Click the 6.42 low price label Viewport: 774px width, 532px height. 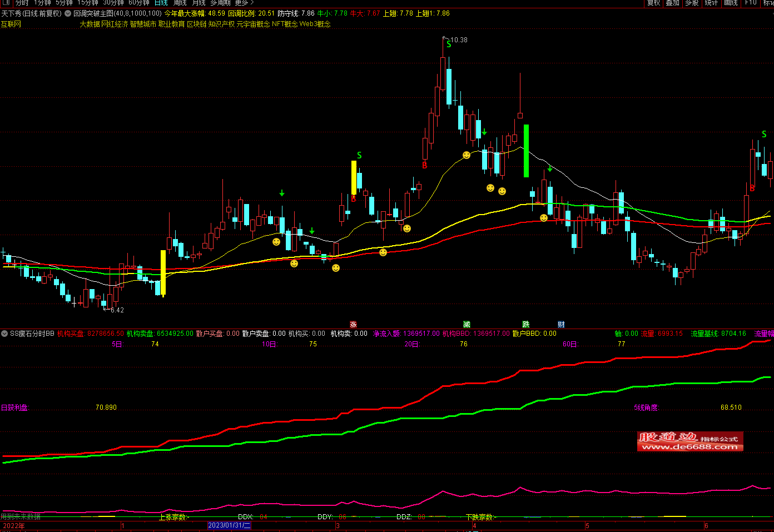(x=117, y=310)
